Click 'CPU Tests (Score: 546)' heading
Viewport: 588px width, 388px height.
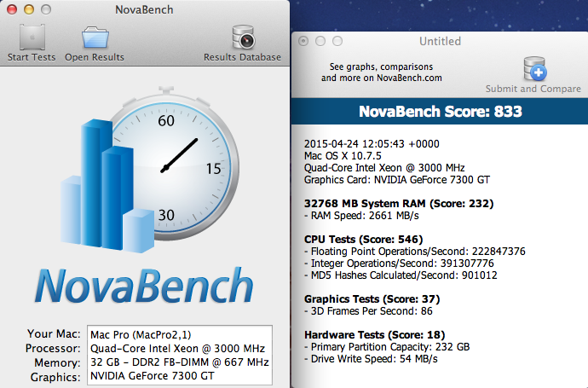363,240
